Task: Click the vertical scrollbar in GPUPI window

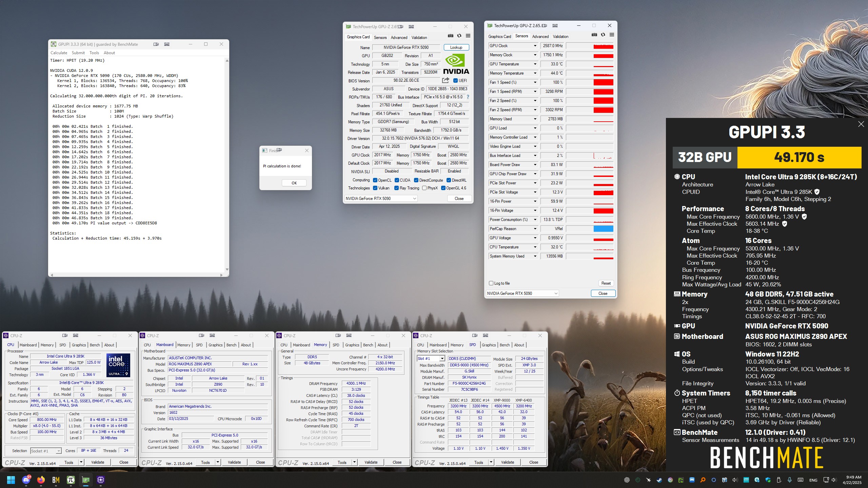Action: coord(227,165)
